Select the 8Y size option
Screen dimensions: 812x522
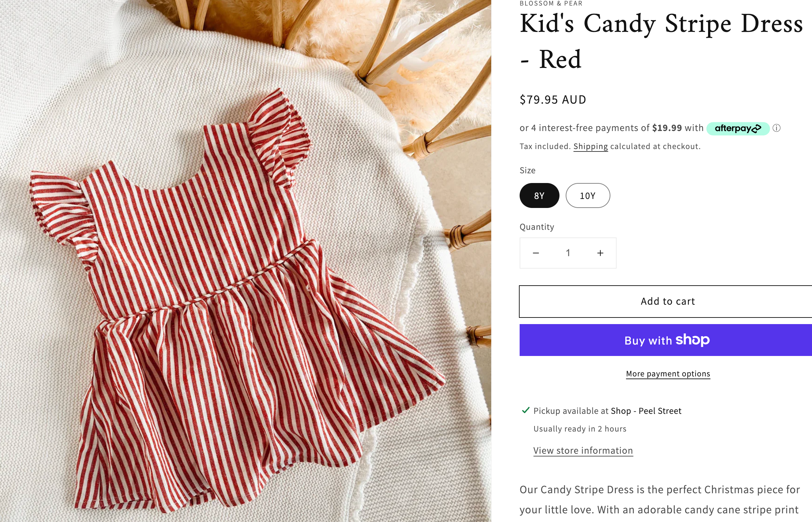pyautogui.click(x=539, y=195)
